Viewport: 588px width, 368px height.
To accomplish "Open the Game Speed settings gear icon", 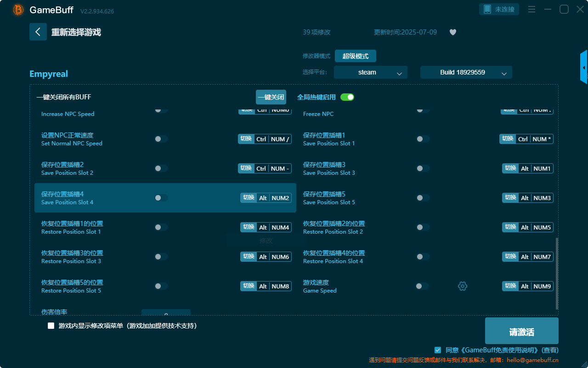I will [463, 286].
